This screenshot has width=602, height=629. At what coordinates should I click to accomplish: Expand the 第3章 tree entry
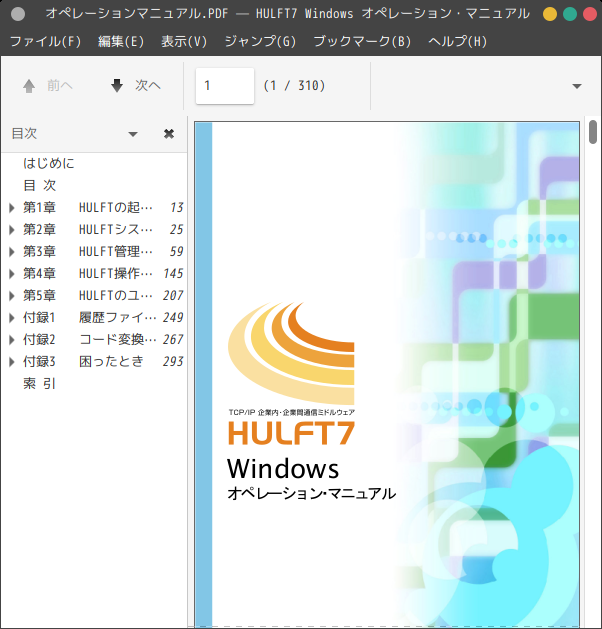[x=12, y=252]
